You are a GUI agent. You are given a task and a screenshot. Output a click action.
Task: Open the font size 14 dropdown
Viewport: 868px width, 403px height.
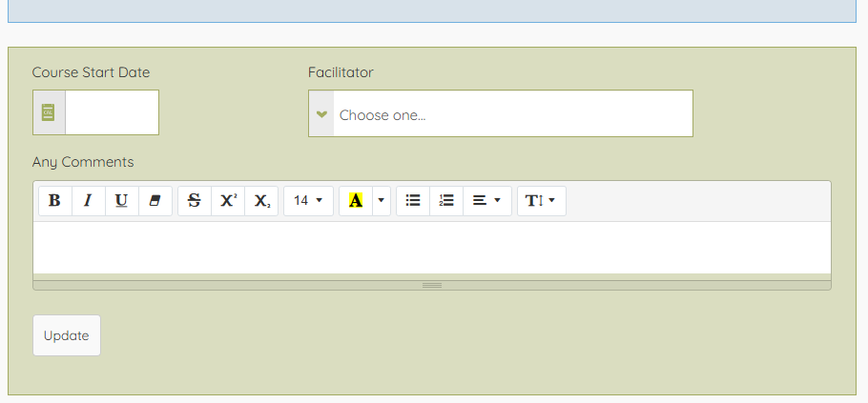pos(308,201)
